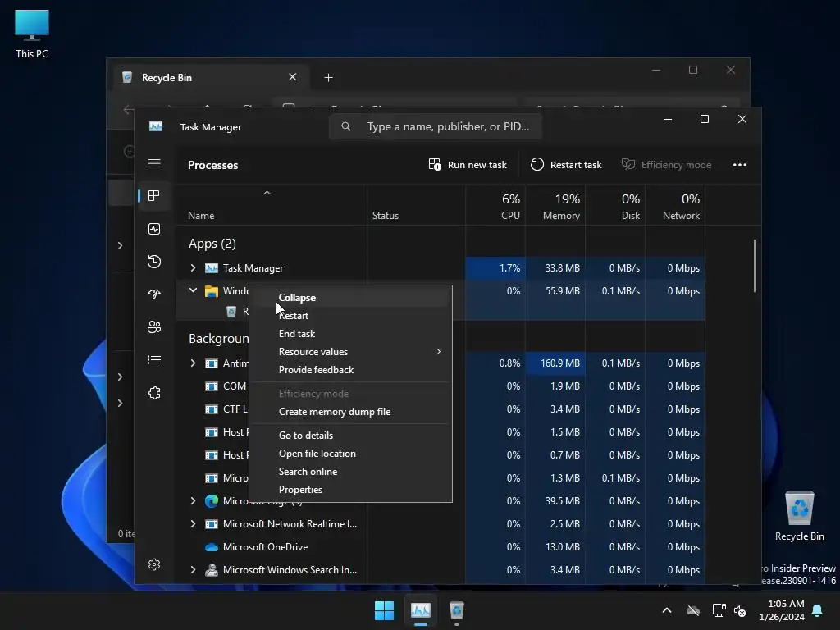Open the network status tray icon
The image size is (840, 630).
(719, 610)
